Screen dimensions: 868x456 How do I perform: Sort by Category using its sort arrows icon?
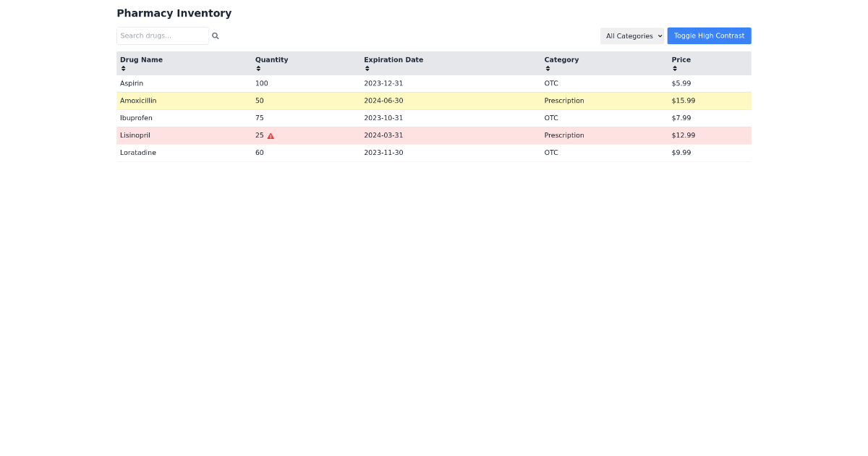(x=548, y=68)
